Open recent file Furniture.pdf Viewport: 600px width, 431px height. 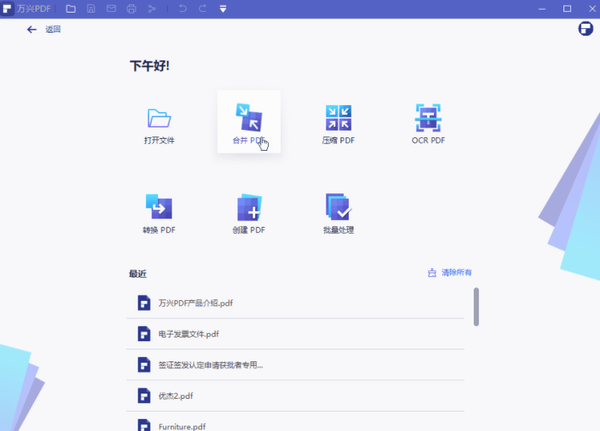295,422
